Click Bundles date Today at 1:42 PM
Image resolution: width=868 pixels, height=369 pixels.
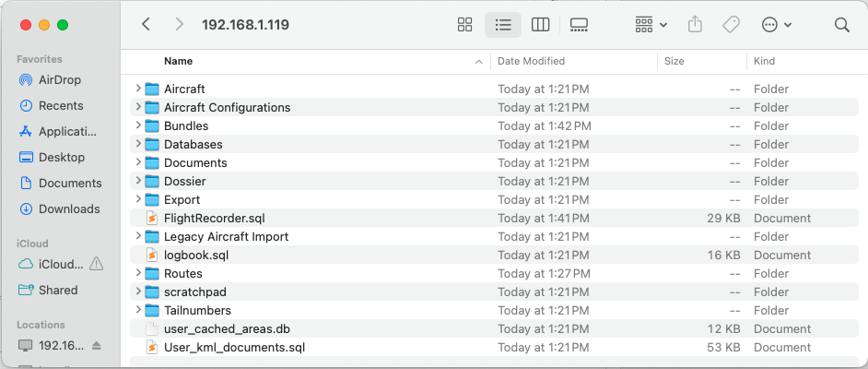click(545, 125)
